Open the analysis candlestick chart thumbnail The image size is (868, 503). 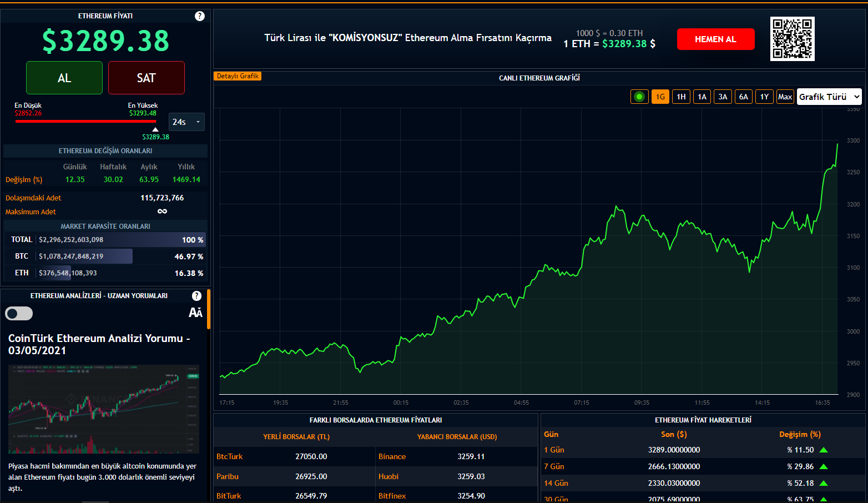[x=104, y=409]
